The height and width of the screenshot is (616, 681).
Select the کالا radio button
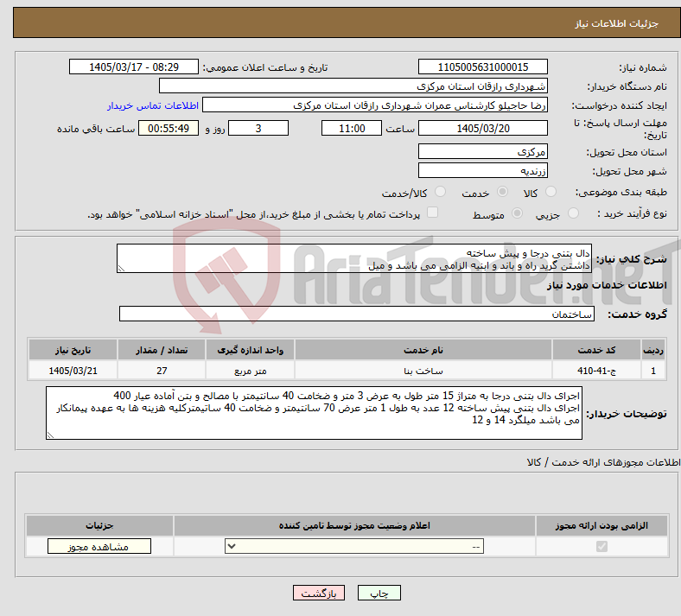[x=551, y=192]
